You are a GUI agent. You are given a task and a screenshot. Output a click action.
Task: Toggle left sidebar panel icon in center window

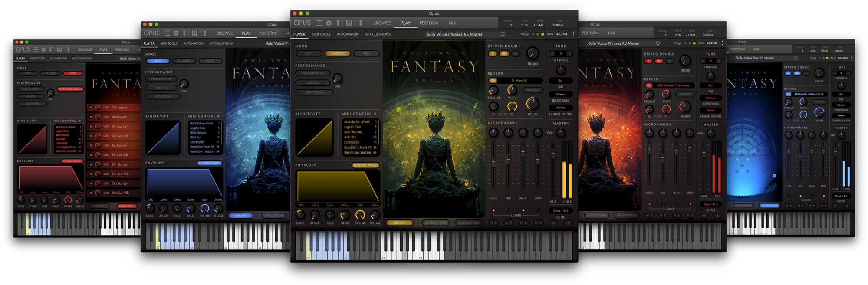[340, 23]
